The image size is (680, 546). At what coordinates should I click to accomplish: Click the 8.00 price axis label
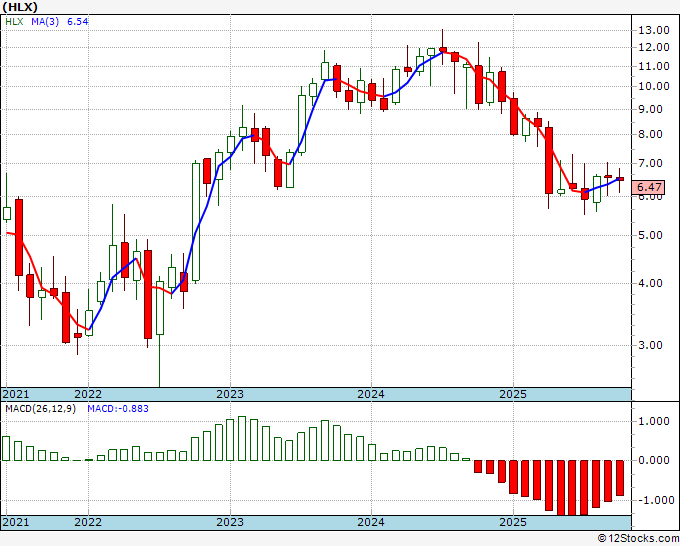tap(651, 134)
